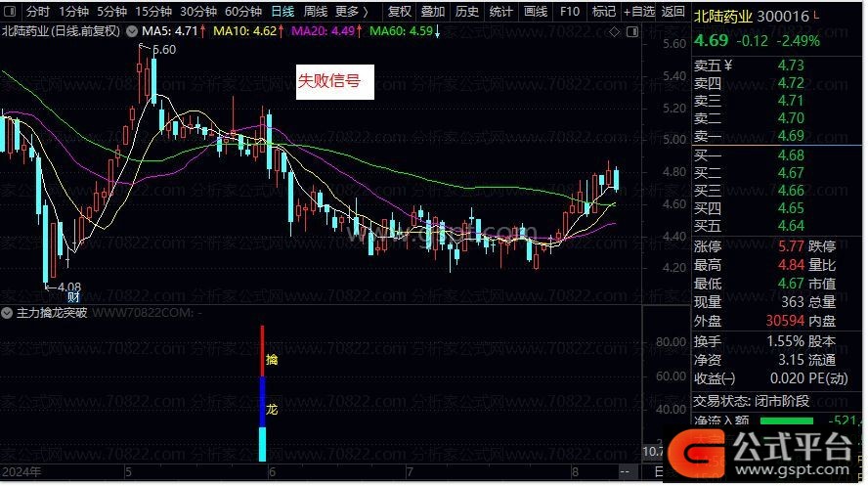
Task: Open the 统计 statistics tool
Action: 501,11
